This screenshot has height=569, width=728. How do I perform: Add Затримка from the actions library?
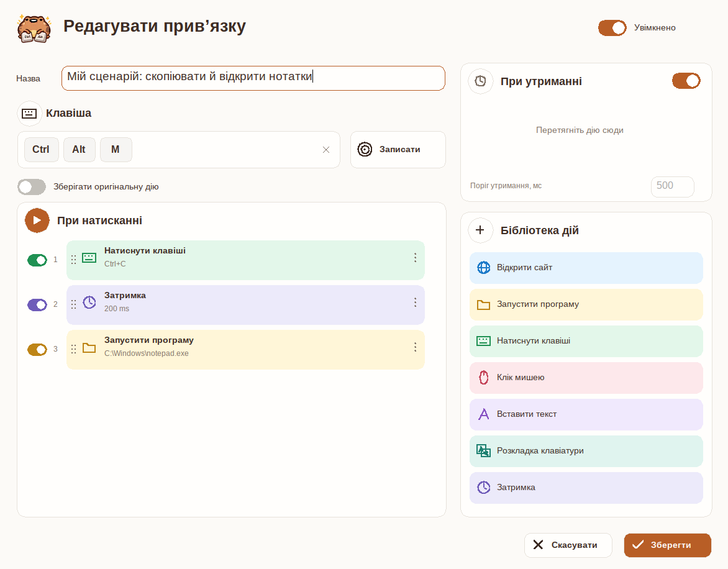click(x=586, y=488)
